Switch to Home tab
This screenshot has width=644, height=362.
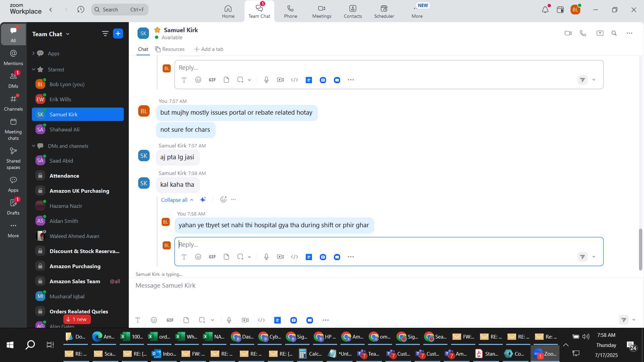point(228,11)
